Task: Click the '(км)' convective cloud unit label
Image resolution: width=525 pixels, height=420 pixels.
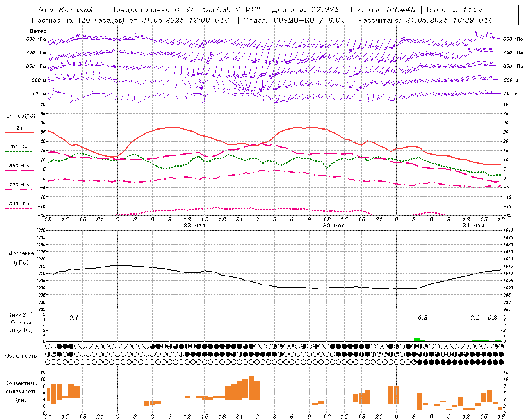Action: (x=21, y=400)
